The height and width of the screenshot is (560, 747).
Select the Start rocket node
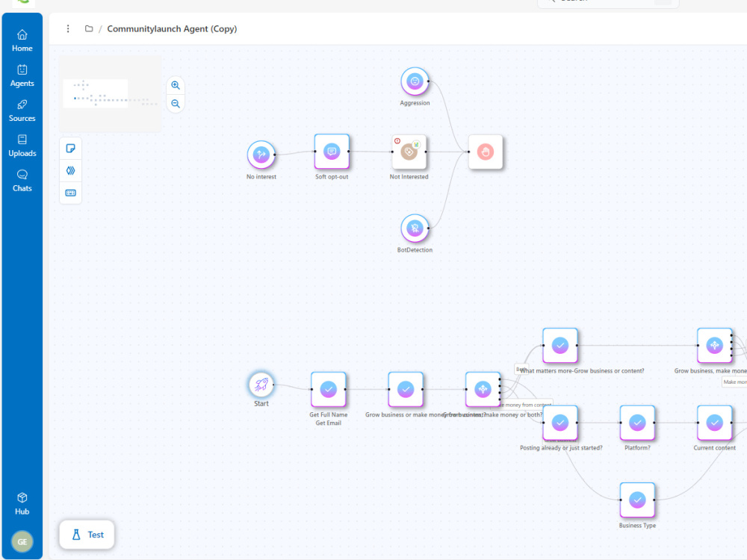[261, 385]
